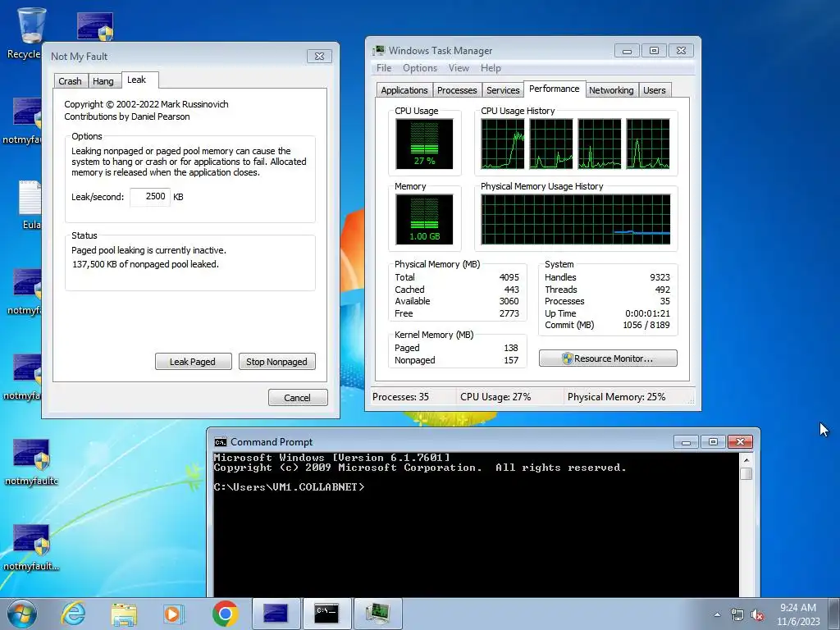
Task: Cancel the Not My Fault dialog
Action: 297,398
